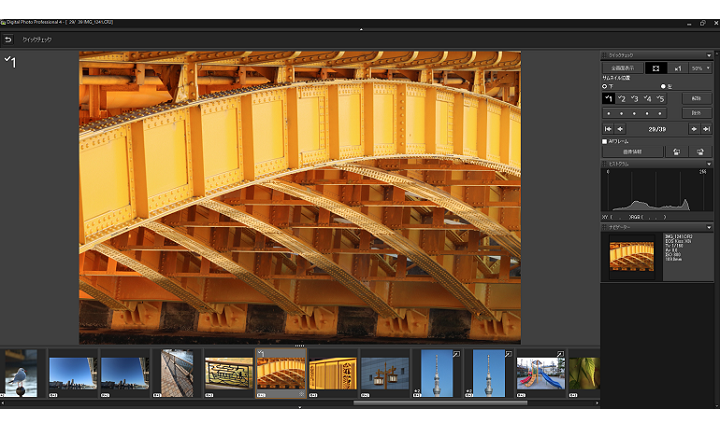The height and width of the screenshot is (444, 720).
Task: Rotate the image left
Action: point(675,151)
